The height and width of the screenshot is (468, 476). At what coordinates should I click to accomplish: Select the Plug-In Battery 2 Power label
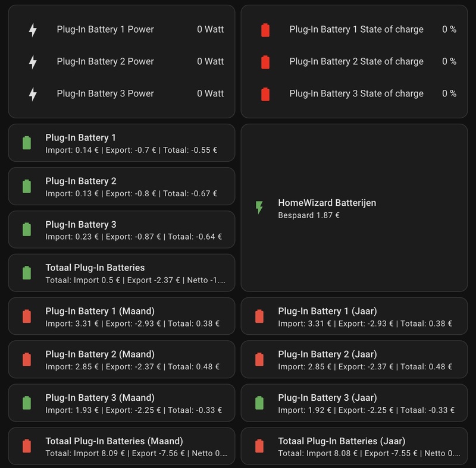pyautogui.click(x=105, y=61)
